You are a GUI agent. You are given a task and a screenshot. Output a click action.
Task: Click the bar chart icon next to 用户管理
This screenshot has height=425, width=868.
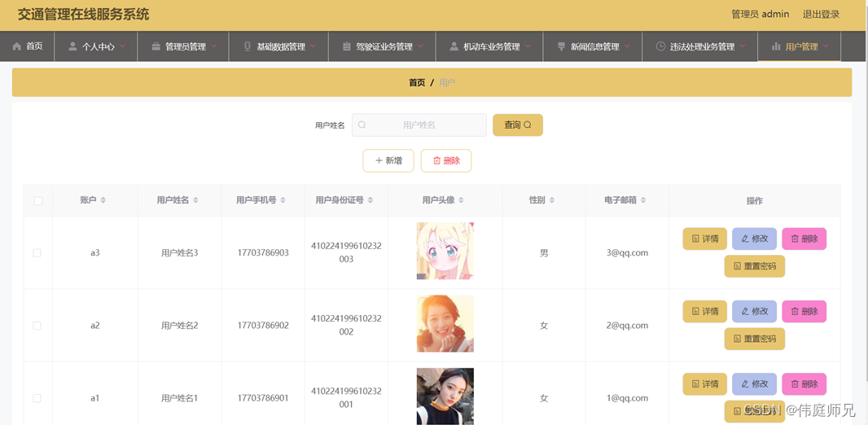coord(776,46)
